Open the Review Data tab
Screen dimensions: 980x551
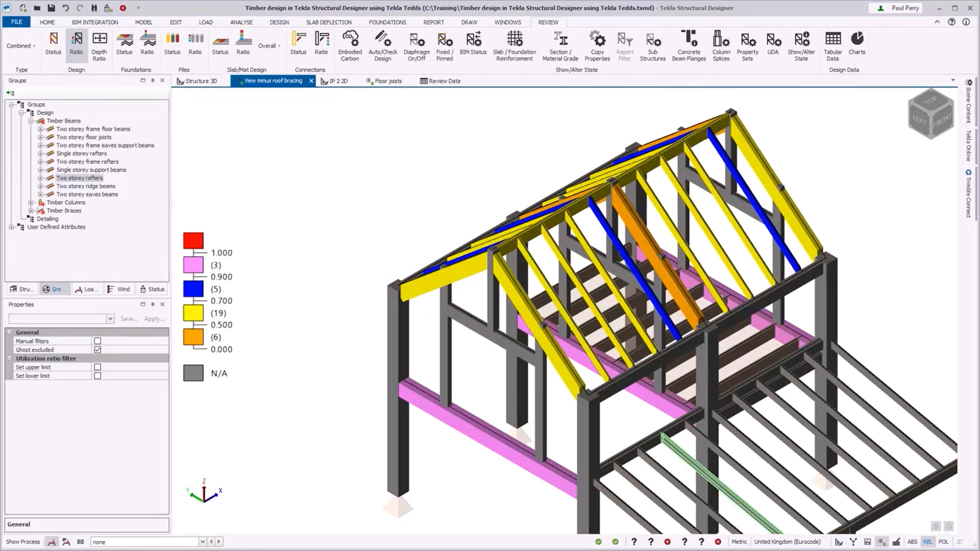440,81
